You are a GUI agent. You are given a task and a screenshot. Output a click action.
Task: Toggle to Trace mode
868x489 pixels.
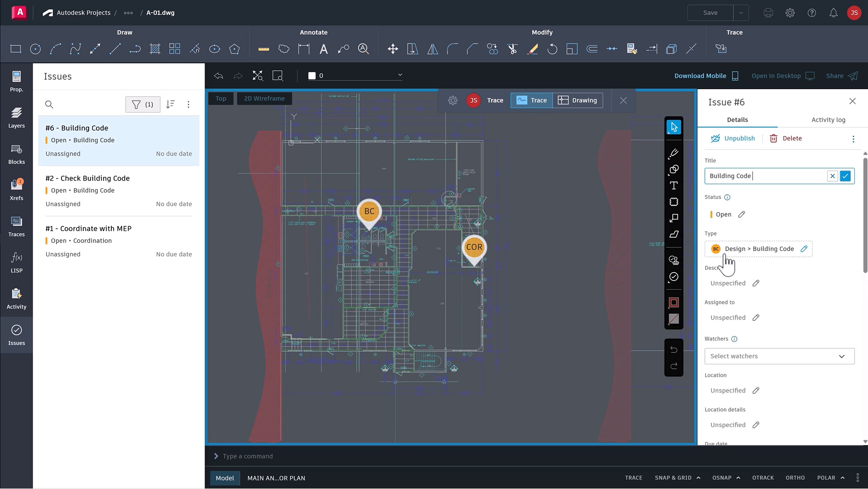[531, 101]
